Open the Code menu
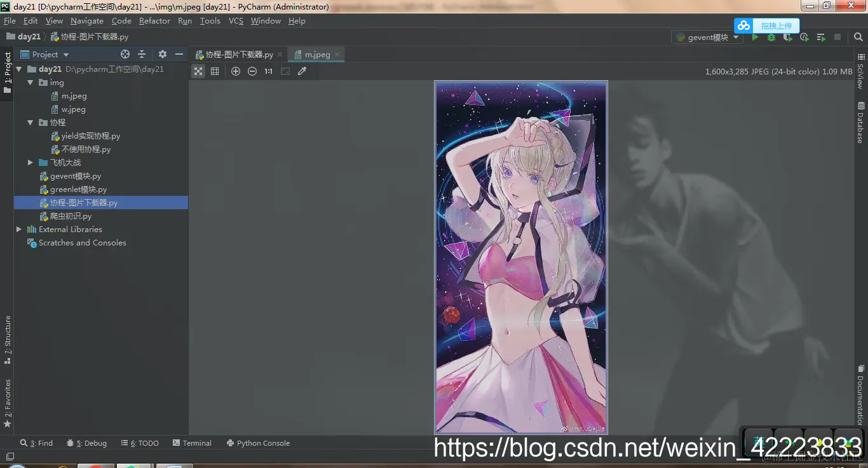The image size is (868, 468). pos(121,21)
